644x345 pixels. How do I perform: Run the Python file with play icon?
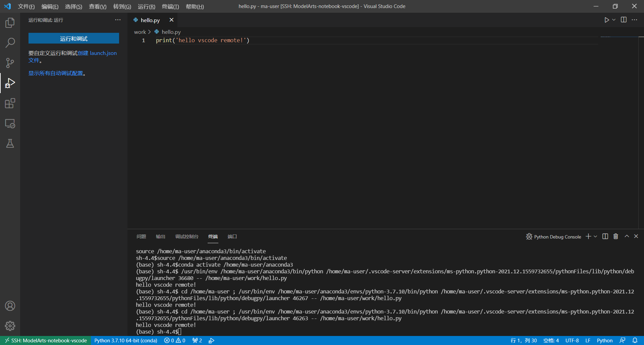click(x=607, y=20)
